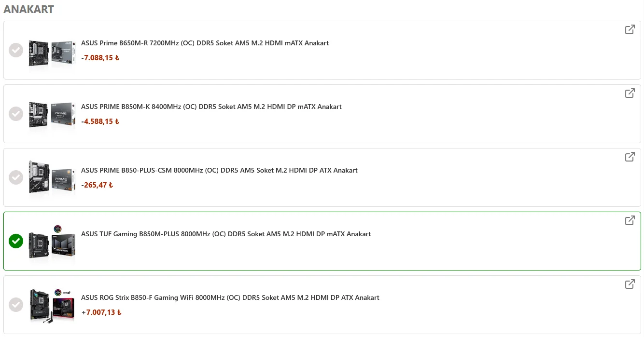Click the -7.088,15 ₺ price text
Viewport: 644px width, 337px height.
[100, 57]
